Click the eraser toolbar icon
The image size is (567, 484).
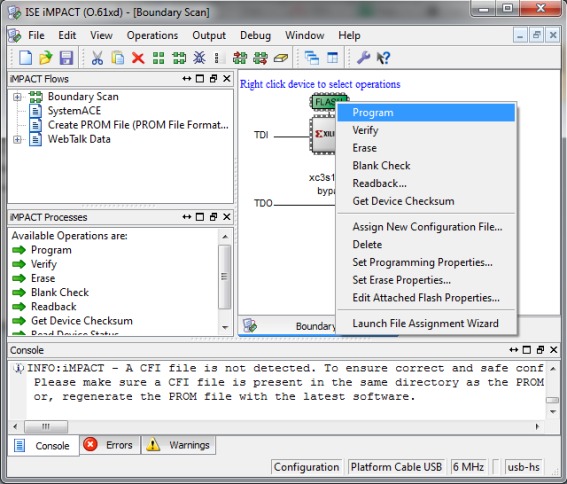[281, 58]
